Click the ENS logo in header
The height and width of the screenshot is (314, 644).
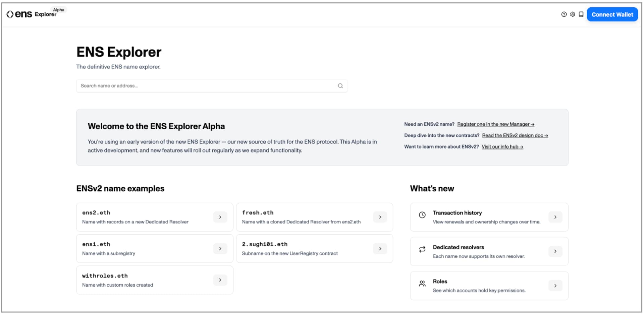[19, 14]
